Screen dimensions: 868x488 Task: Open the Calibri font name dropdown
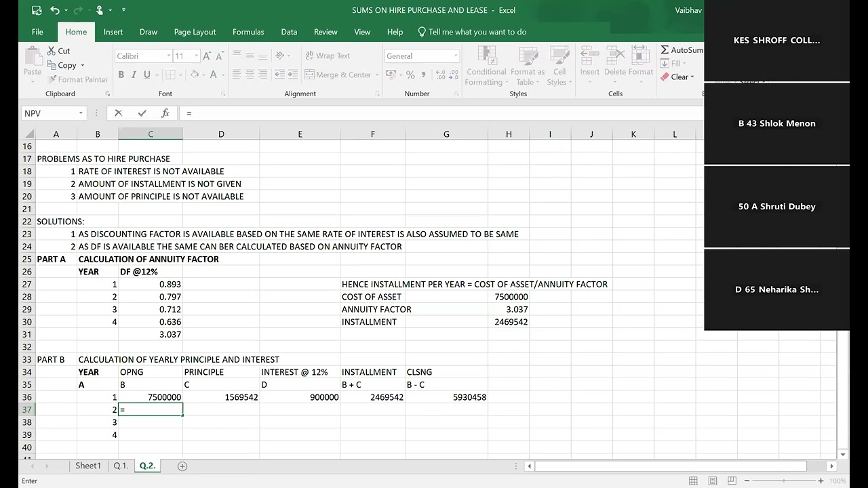(x=169, y=56)
